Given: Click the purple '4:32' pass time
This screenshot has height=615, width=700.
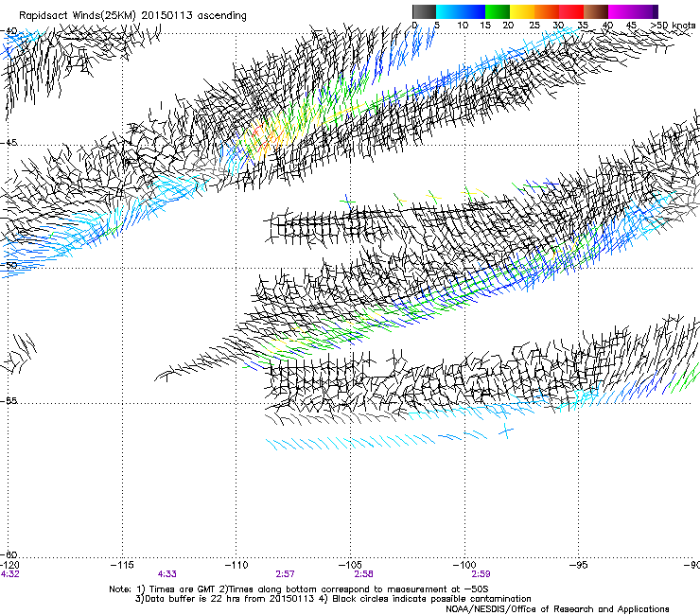Looking at the screenshot, I should 9,574.
